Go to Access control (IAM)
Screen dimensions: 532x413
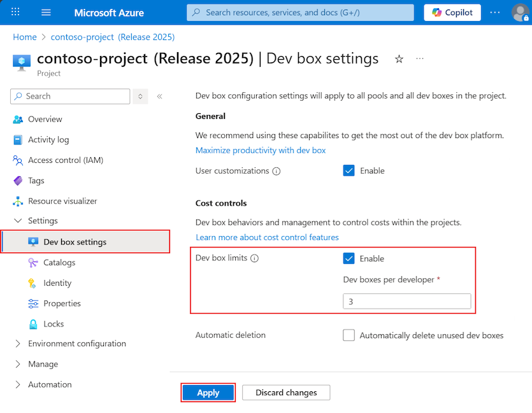click(65, 160)
